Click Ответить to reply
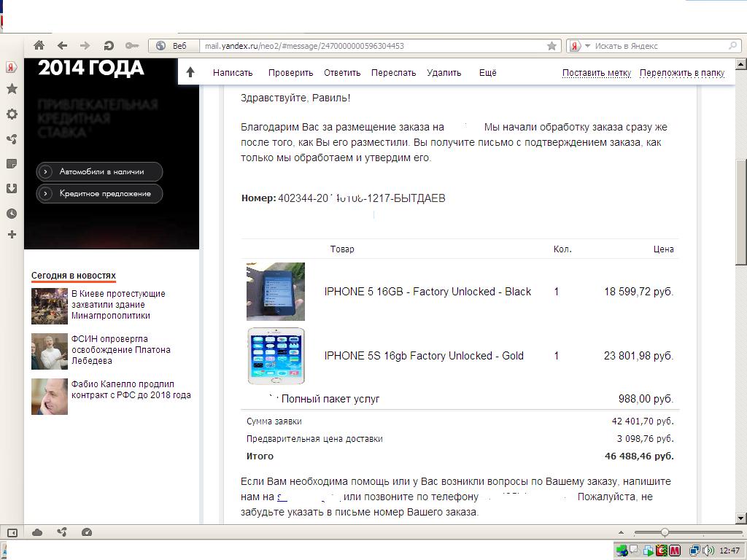This screenshot has height=560, width=747. click(342, 73)
